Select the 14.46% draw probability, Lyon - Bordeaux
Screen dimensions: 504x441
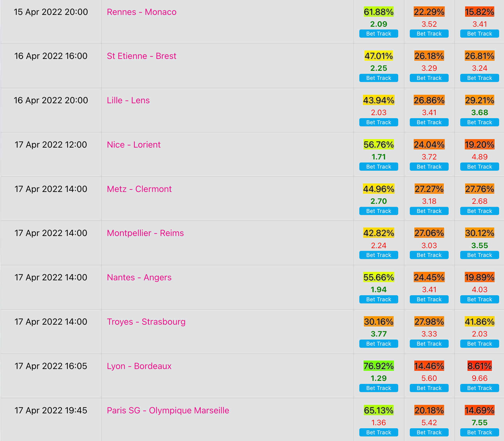coord(429,366)
